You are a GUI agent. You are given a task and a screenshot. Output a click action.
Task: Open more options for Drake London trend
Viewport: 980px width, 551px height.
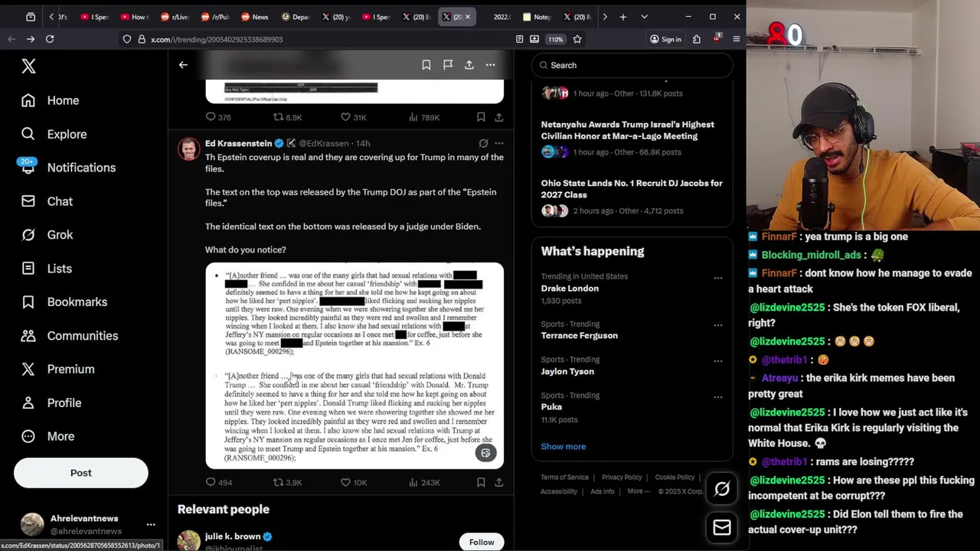(x=717, y=278)
